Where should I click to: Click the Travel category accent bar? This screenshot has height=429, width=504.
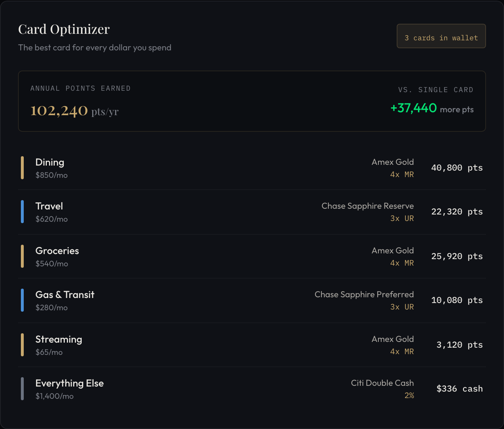[22, 212]
